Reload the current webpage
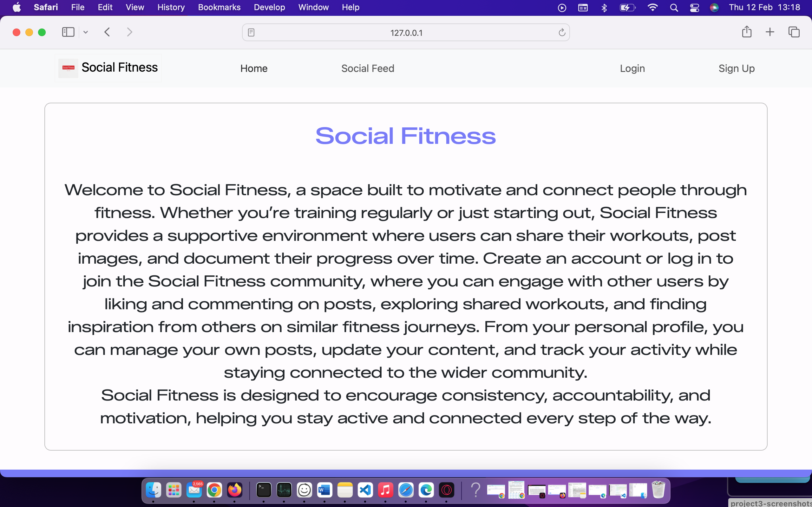 coord(561,32)
